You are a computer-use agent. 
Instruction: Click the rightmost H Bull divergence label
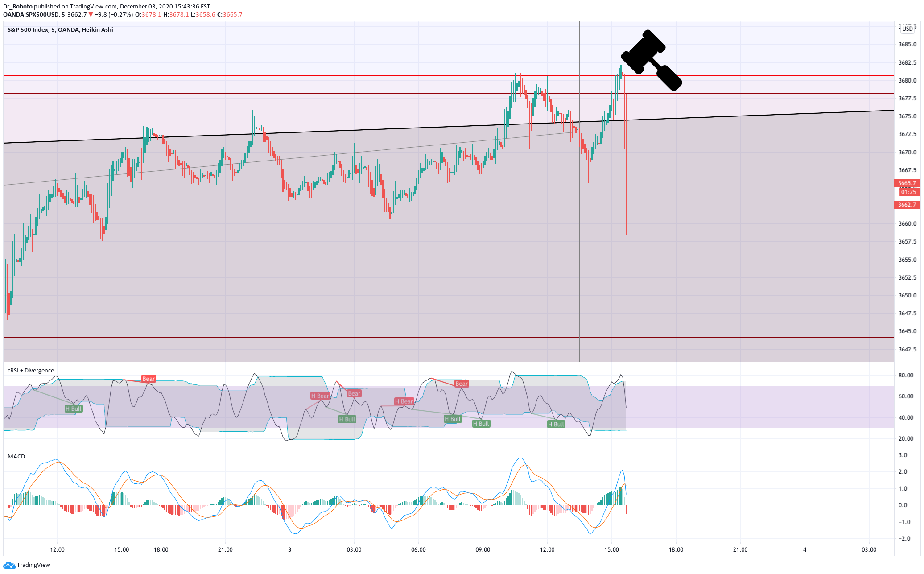click(x=556, y=424)
